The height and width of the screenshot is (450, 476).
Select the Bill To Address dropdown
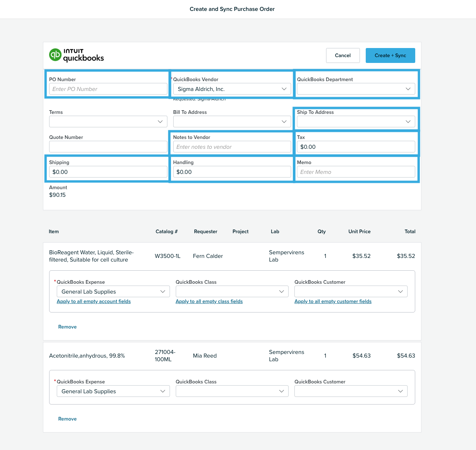tap(232, 122)
